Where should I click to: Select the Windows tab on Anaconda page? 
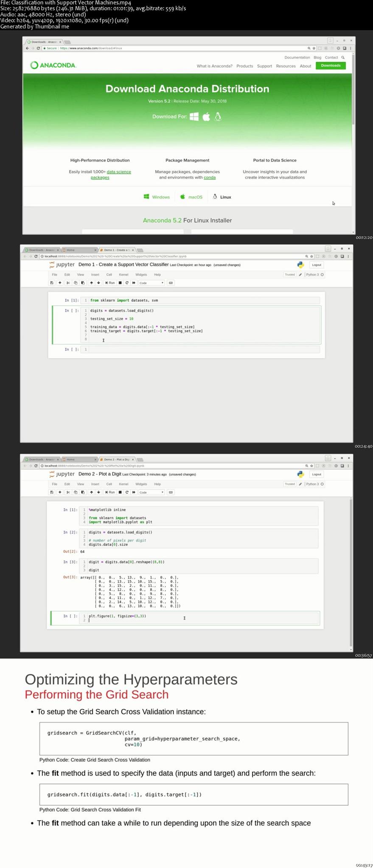click(157, 197)
